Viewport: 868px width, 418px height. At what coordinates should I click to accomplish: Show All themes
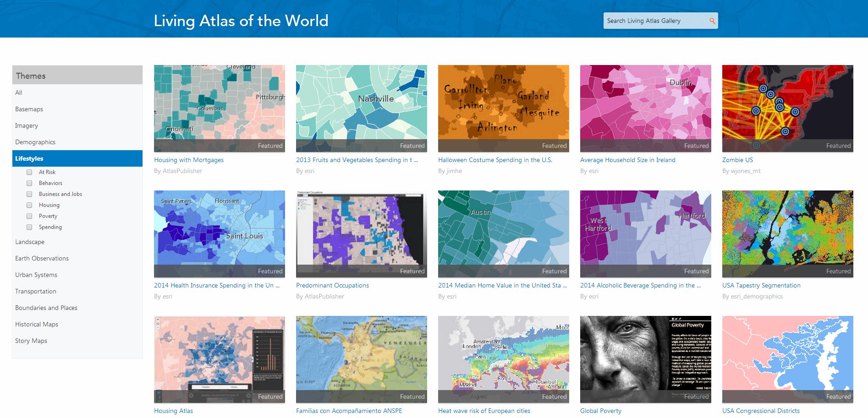pos(77,92)
